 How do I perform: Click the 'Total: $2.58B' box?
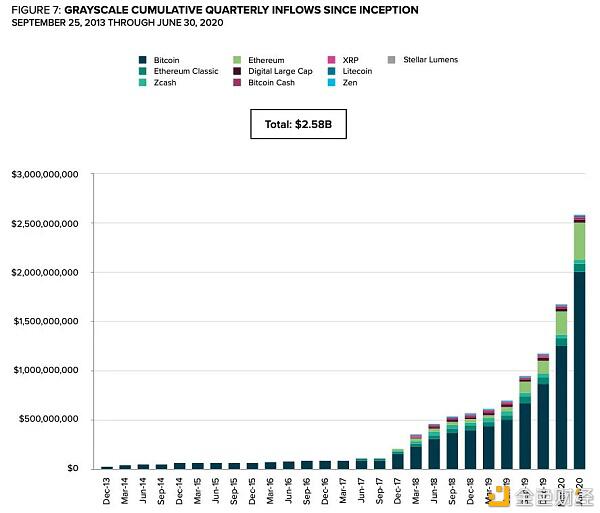pos(298,124)
